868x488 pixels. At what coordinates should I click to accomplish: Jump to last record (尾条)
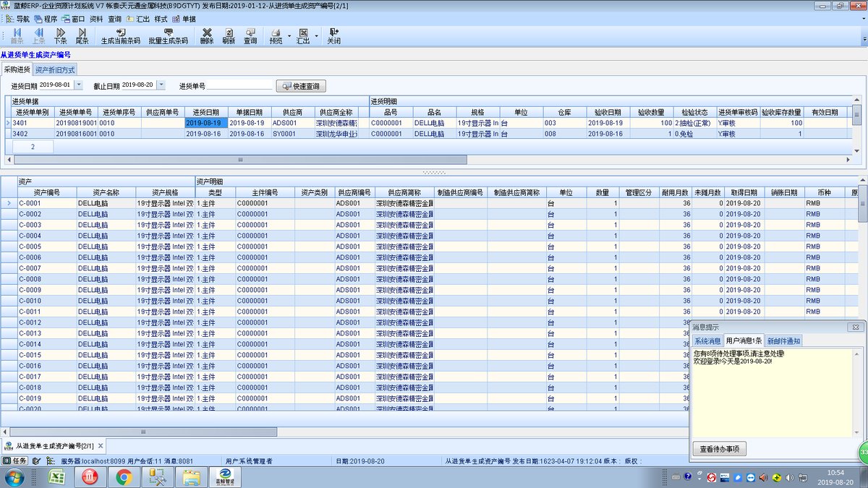pyautogui.click(x=82, y=36)
